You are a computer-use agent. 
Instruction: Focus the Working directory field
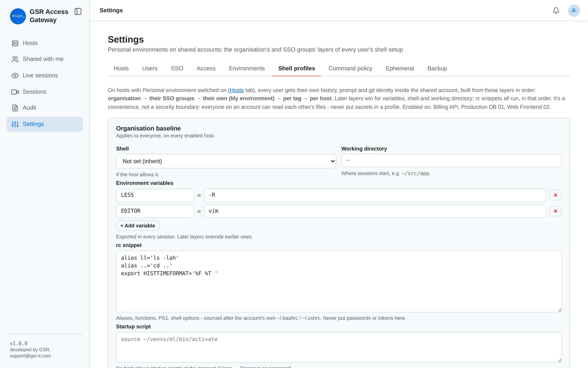click(451, 160)
